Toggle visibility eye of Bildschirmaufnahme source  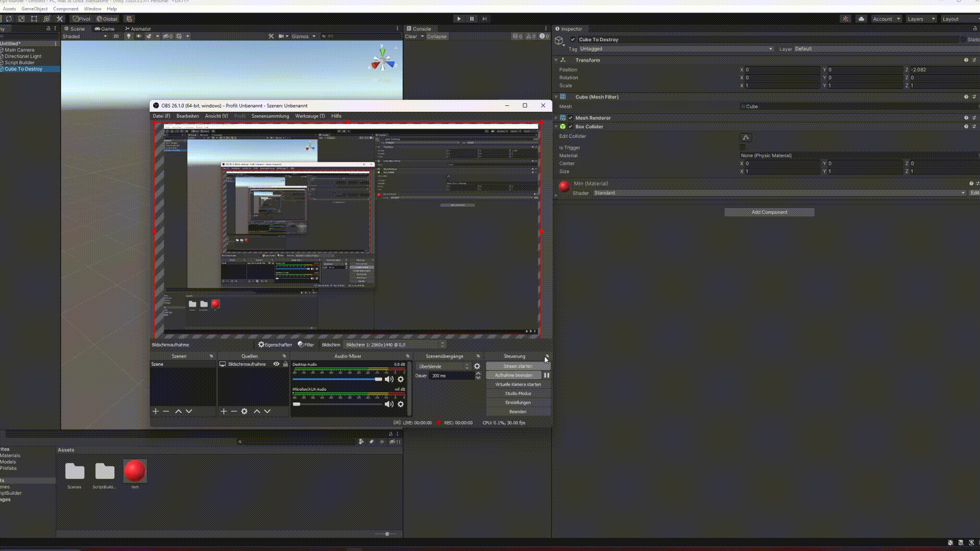[276, 364]
